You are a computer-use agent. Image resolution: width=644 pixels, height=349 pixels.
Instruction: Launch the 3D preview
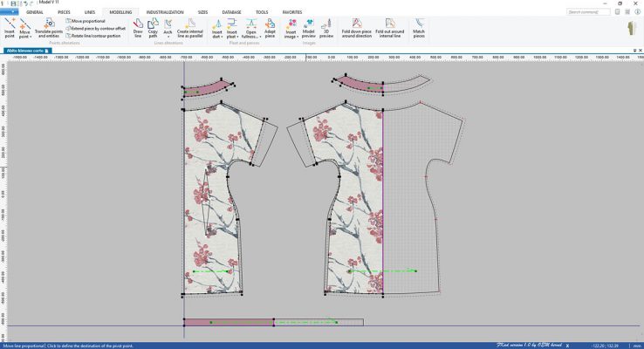(326, 28)
